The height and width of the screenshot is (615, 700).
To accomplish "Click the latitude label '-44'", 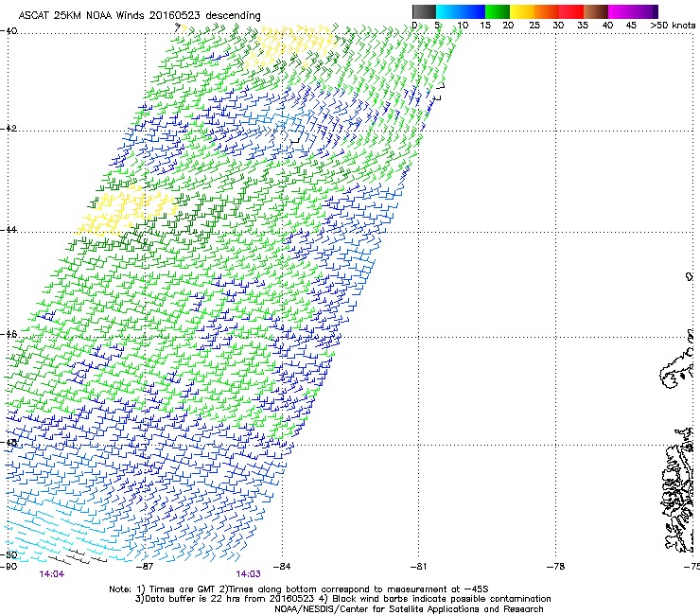I will pos(9,230).
